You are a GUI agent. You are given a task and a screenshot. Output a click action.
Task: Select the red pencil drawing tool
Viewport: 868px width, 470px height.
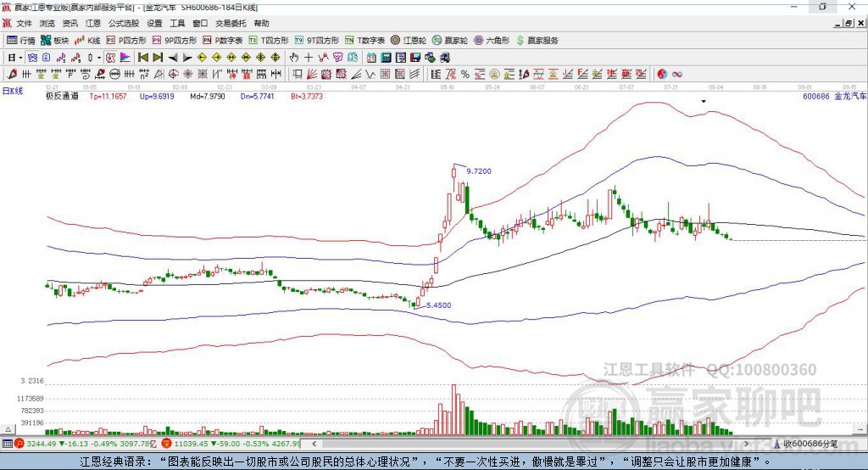[x=12, y=74]
